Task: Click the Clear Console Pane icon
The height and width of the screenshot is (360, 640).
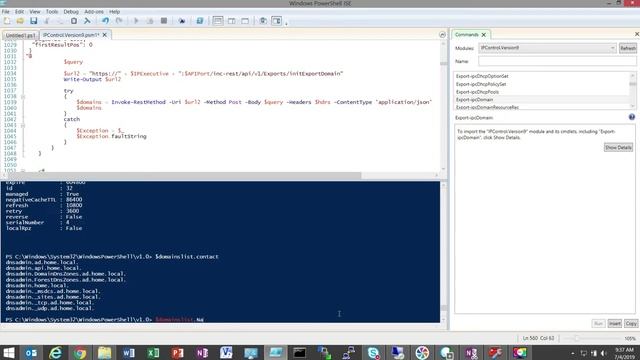Action: click(x=87, y=21)
